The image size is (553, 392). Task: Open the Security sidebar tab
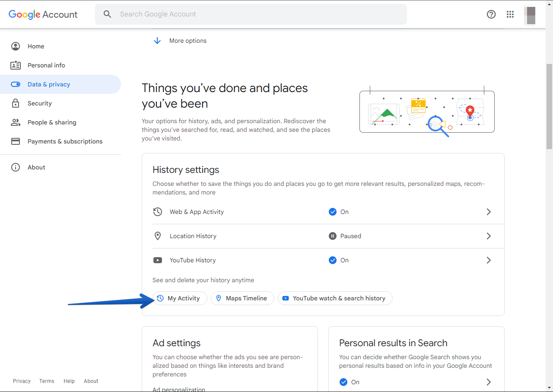[40, 103]
